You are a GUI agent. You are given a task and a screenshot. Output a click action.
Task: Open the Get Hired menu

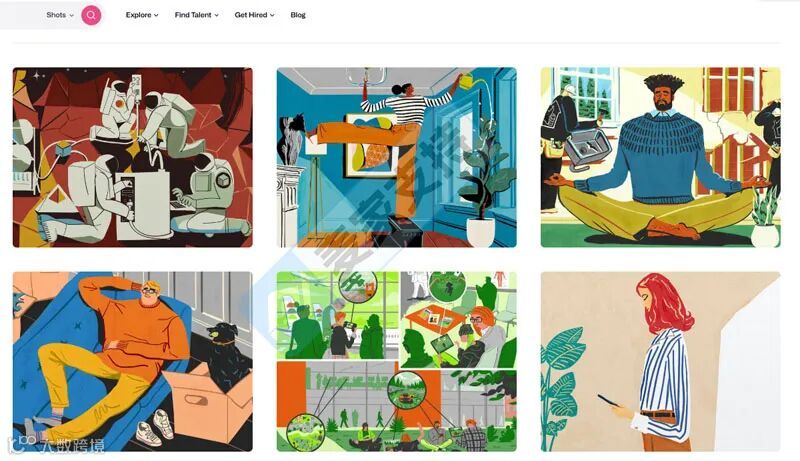pos(255,15)
